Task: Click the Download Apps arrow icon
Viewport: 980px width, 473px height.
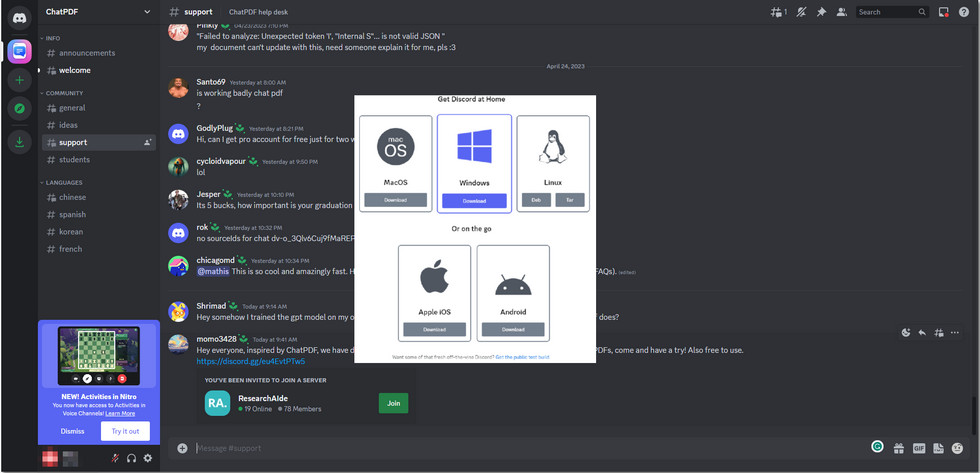Action: pyautogui.click(x=19, y=142)
